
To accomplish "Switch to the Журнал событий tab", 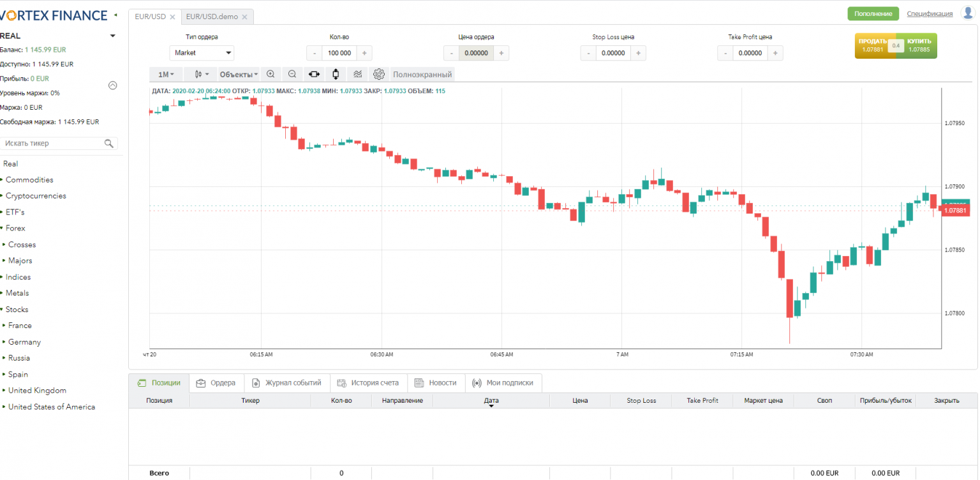I will pyautogui.click(x=286, y=383).
